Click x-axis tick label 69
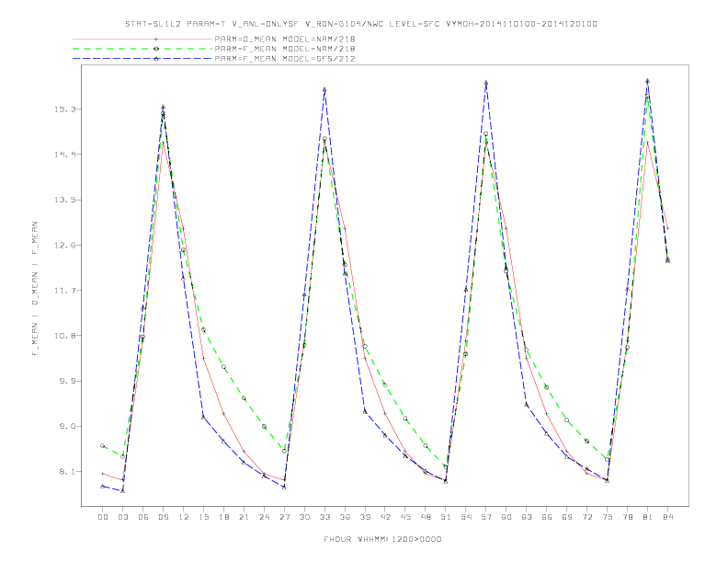This screenshot has width=728, height=563. click(x=567, y=517)
